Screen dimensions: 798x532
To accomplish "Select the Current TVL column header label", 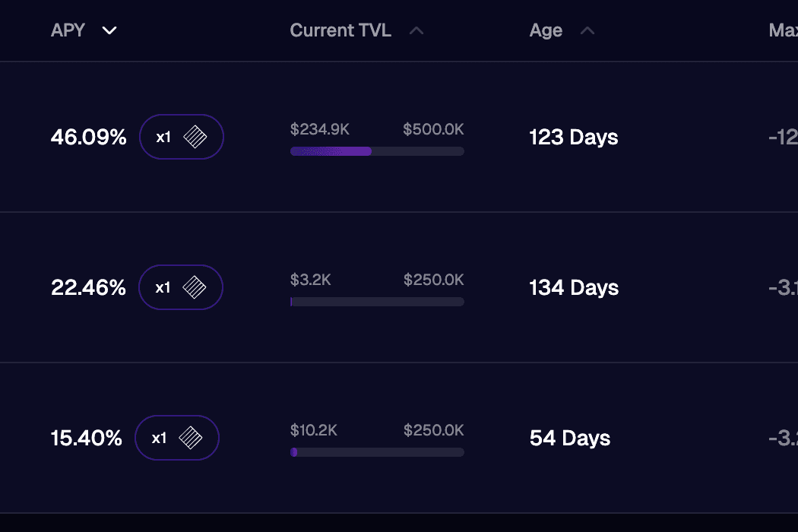I will pyautogui.click(x=340, y=30).
